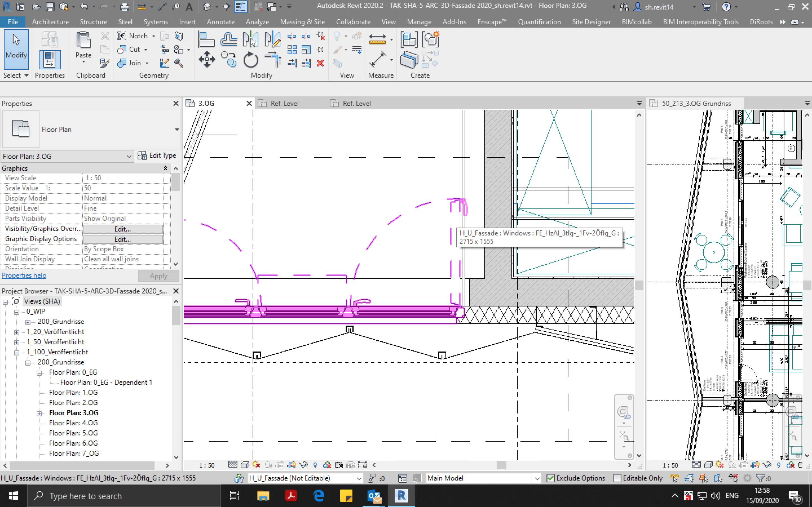The width and height of the screenshot is (812, 507).
Task: Click the Windows search box in taskbar
Action: 124,496
